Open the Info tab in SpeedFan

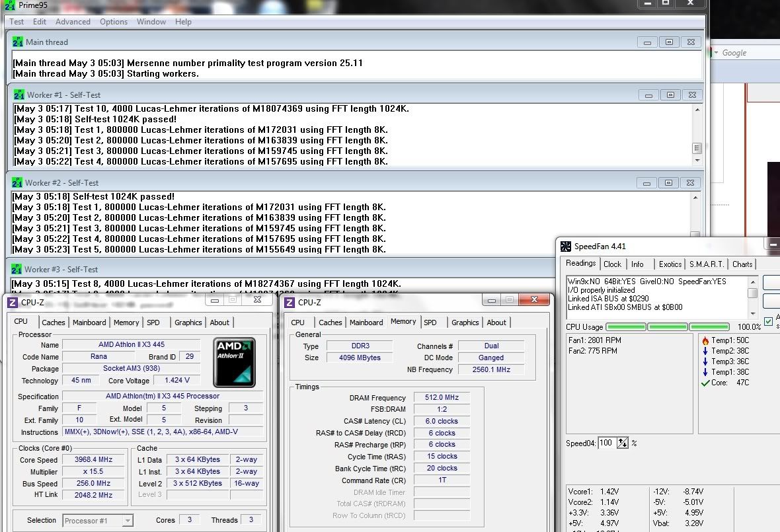point(637,264)
